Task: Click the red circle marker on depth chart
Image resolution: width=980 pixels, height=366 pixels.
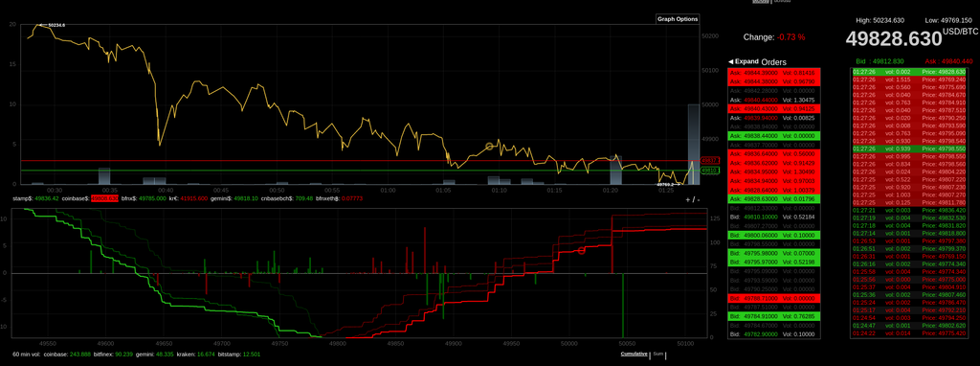Action: [581, 250]
